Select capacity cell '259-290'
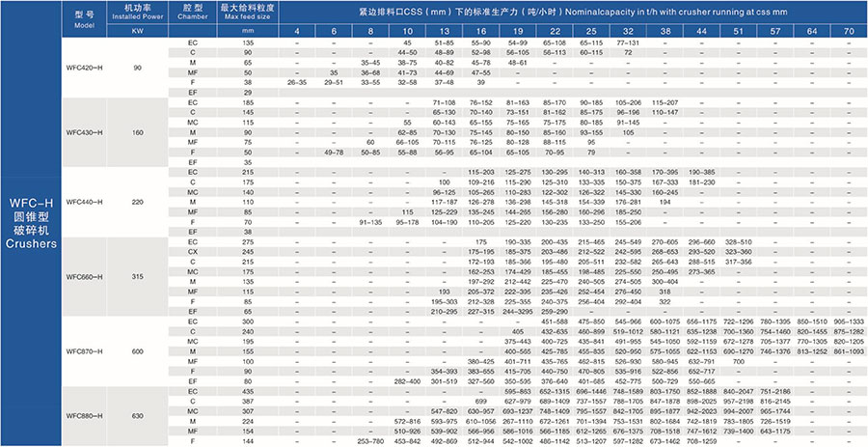Viewport: 868px width, 447px height. [x=555, y=311]
